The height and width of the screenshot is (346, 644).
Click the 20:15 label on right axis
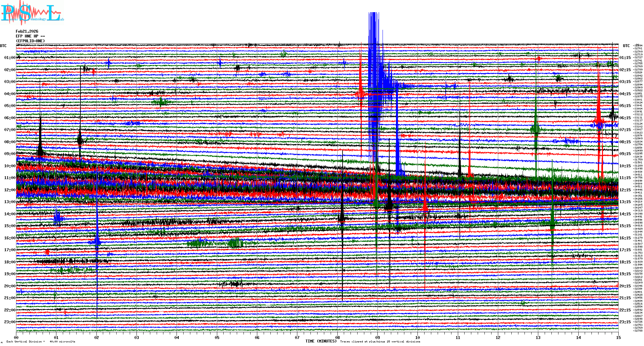pos(625,286)
